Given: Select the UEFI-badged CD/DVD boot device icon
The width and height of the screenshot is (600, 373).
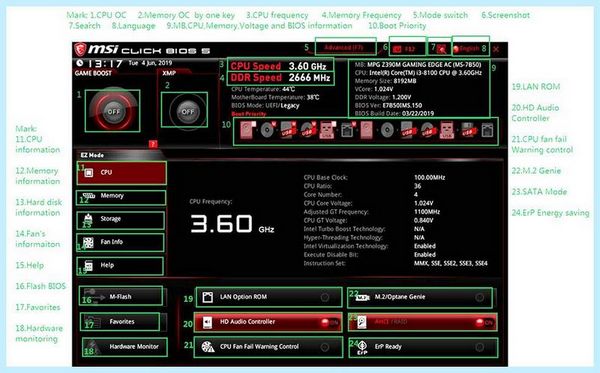Looking at the screenshot, I should click(x=268, y=130).
